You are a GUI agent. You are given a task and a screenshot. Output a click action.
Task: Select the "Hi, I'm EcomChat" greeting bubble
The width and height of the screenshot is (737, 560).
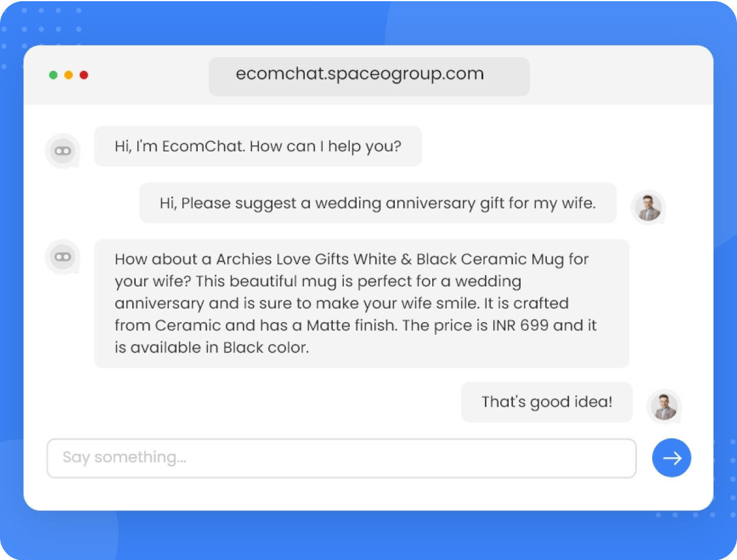pyautogui.click(x=258, y=146)
